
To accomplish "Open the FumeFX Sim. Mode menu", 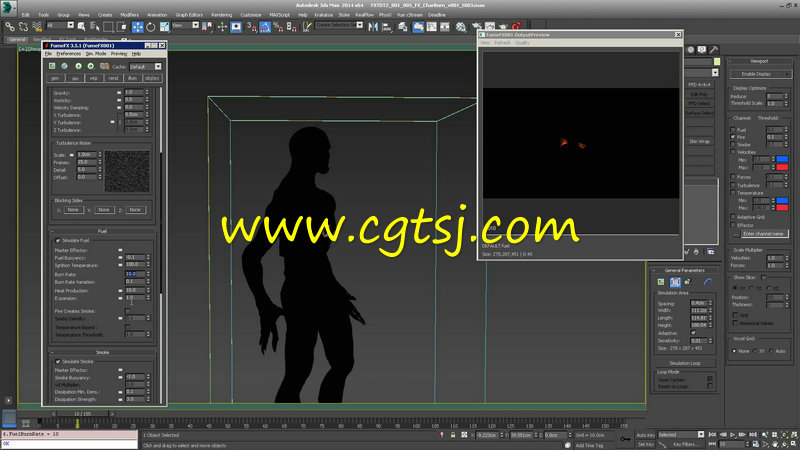I will (96, 54).
